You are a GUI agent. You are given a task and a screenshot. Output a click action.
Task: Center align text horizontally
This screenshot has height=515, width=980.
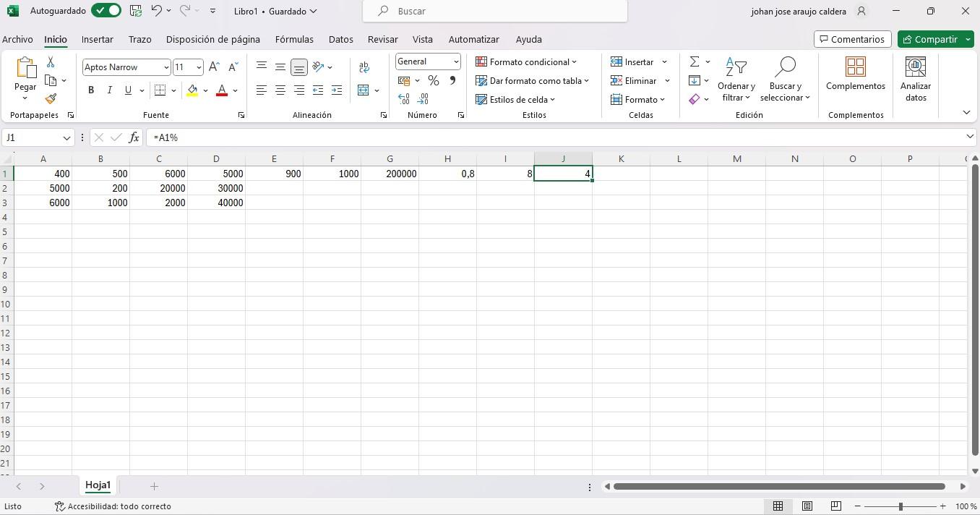tap(280, 90)
